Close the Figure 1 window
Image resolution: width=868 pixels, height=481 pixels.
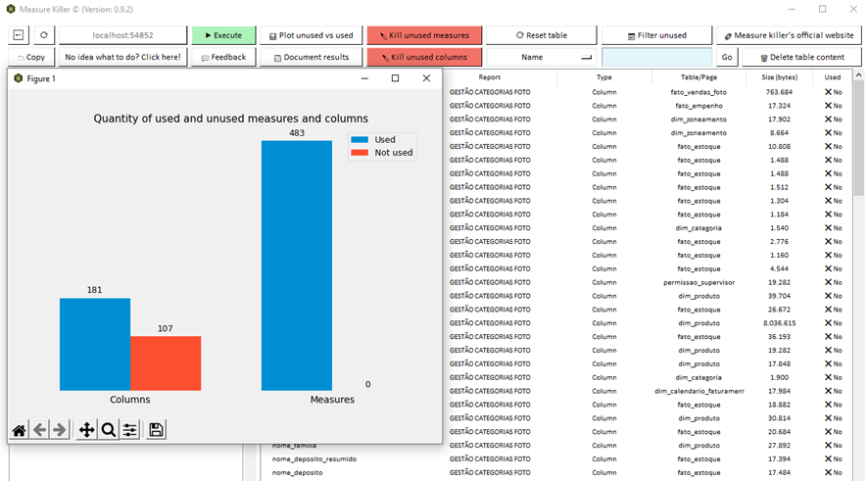pos(426,78)
